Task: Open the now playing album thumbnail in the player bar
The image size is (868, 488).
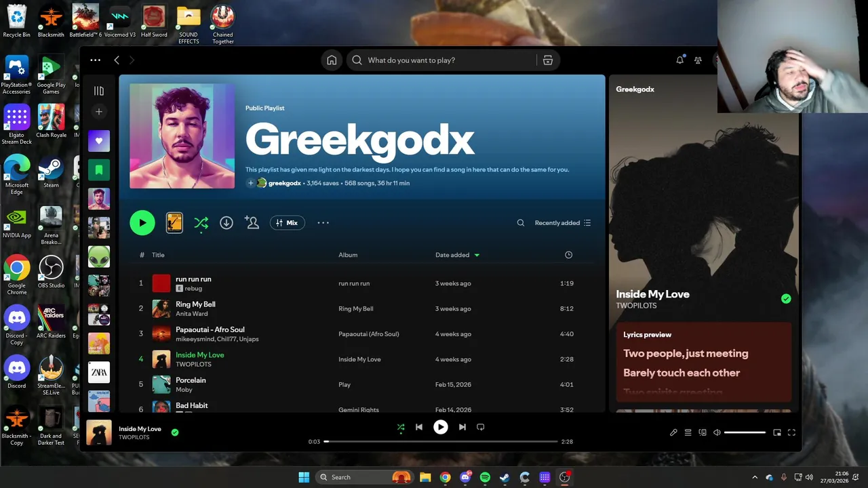Action: (x=99, y=432)
